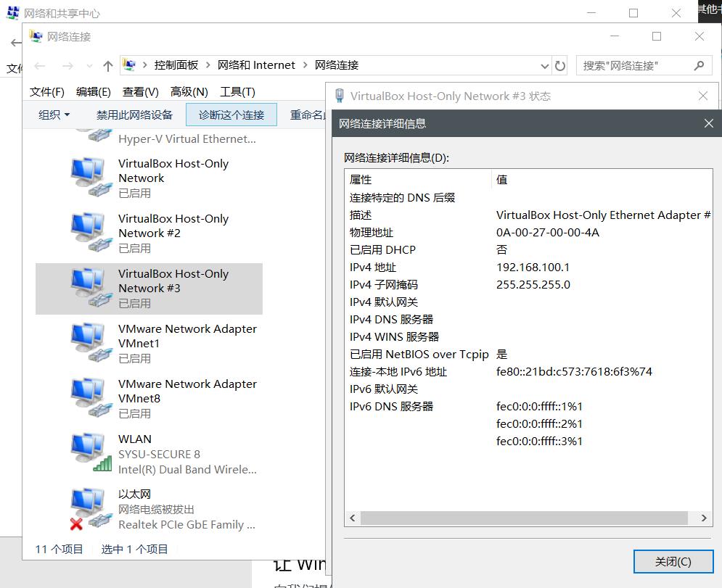Open the 工具(T) menu
This screenshot has height=588, width=722.
pyautogui.click(x=237, y=92)
